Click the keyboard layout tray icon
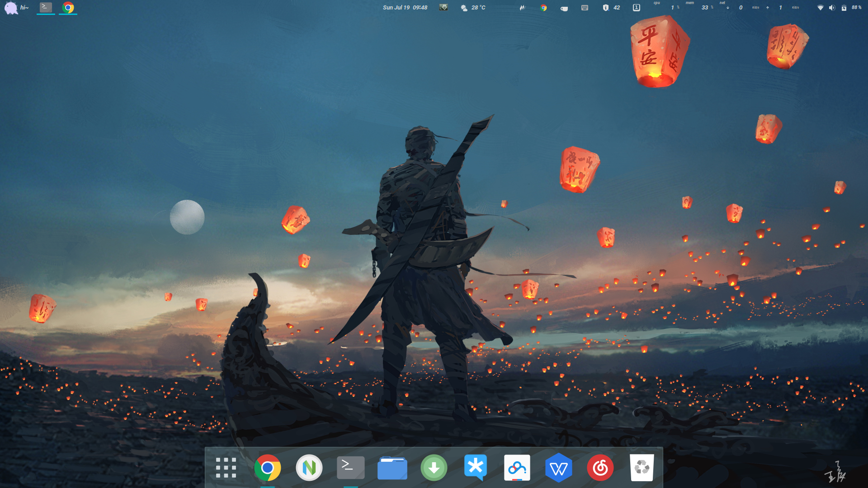The width and height of the screenshot is (868, 488). (585, 8)
